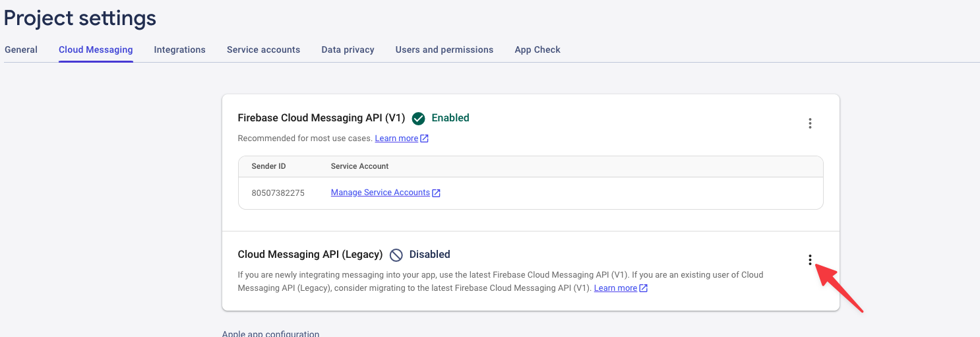
Task: Click the Apple app configuration heading
Action: tap(270, 333)
